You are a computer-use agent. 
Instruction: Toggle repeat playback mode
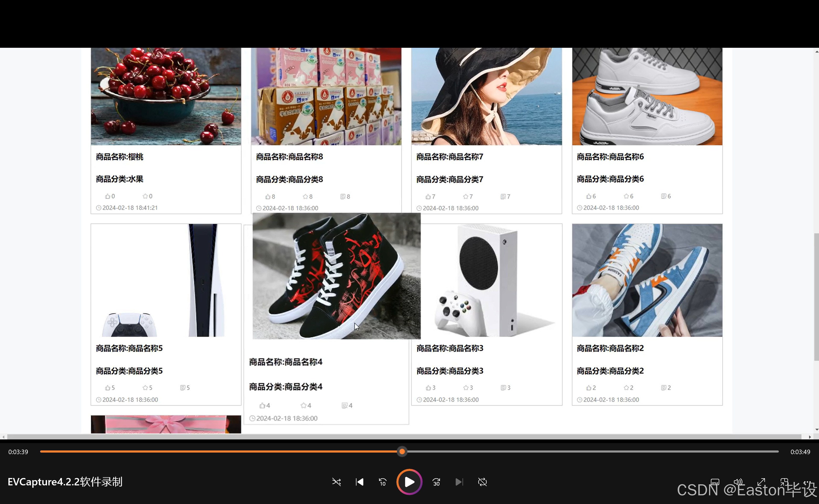pyautogui.click(x=482, y=482)
